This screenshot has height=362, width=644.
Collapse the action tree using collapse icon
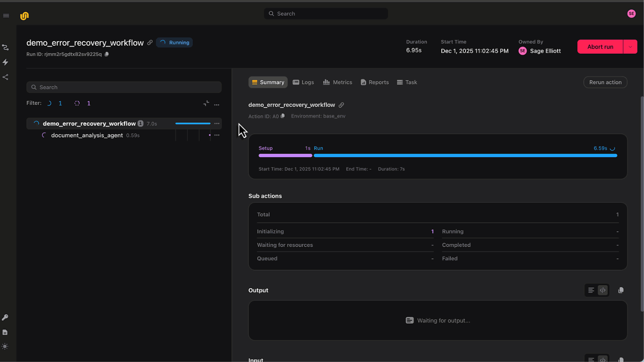pyautogui.click(x=206, y=104)
